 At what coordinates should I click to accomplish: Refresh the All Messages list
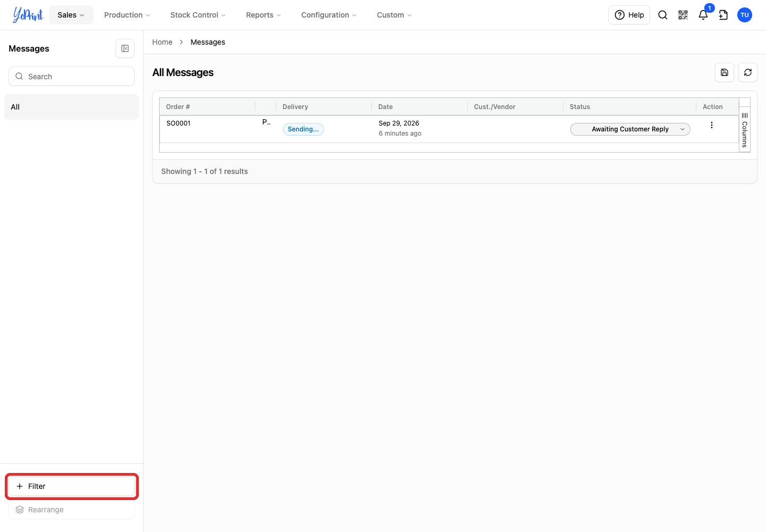[x=748, y=72]
